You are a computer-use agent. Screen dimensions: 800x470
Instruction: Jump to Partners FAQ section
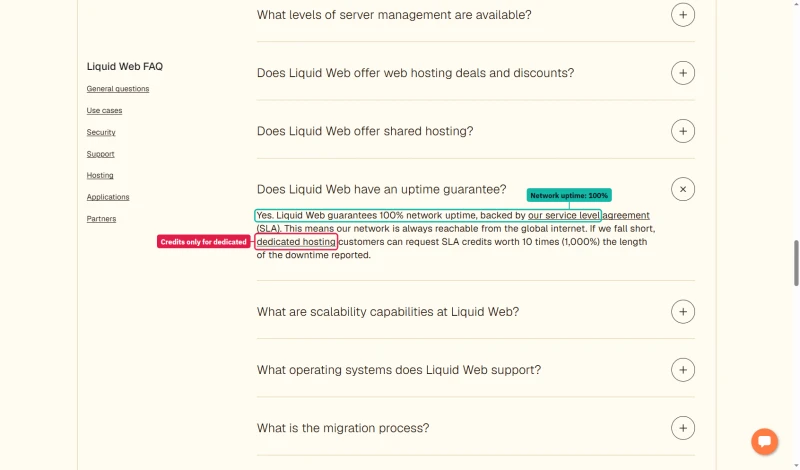tap(102, 218)
